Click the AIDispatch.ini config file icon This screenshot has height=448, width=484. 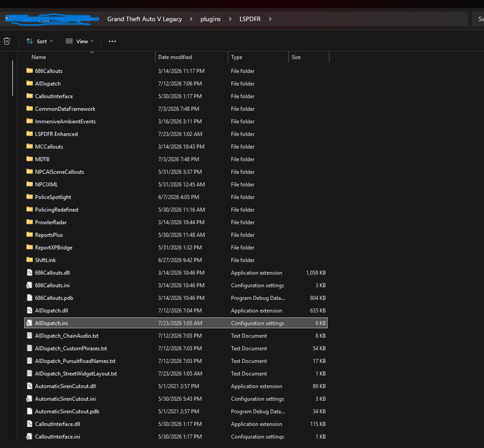point(29,323)
